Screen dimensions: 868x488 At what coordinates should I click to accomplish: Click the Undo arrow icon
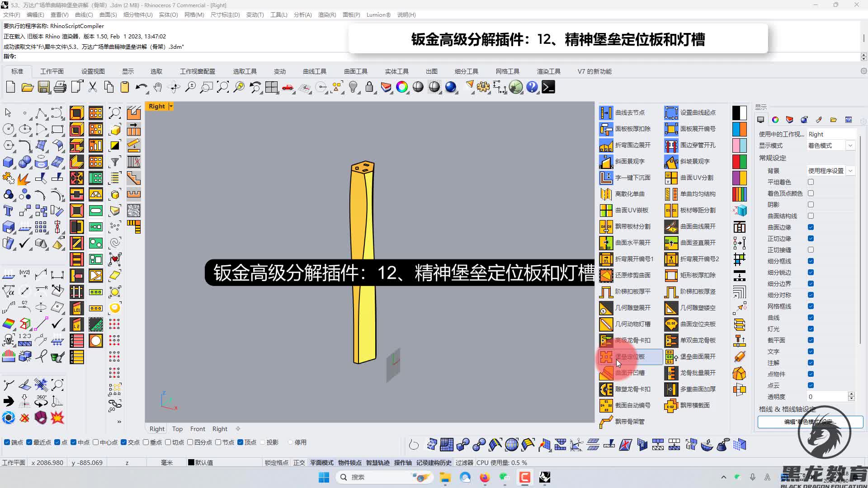(x=141, y=87)
